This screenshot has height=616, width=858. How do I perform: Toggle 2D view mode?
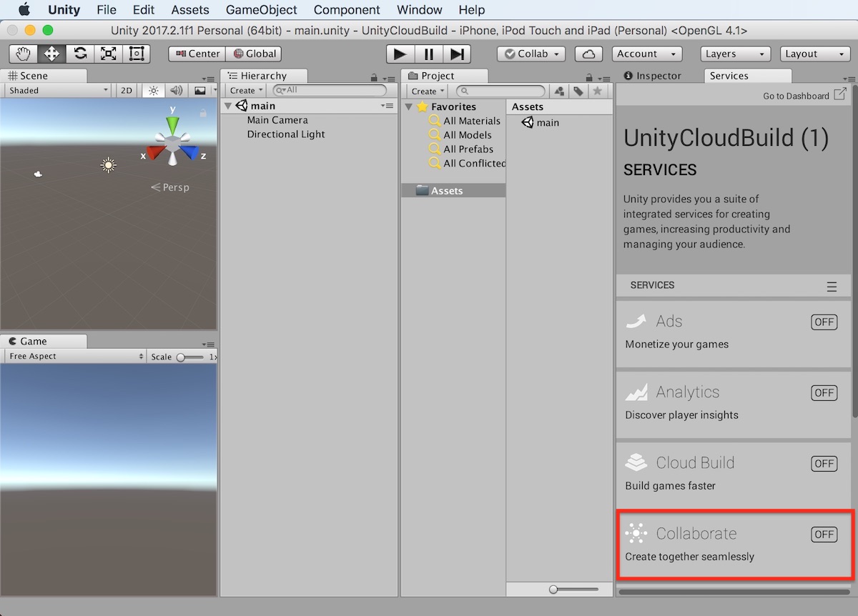tap(127, 91)
